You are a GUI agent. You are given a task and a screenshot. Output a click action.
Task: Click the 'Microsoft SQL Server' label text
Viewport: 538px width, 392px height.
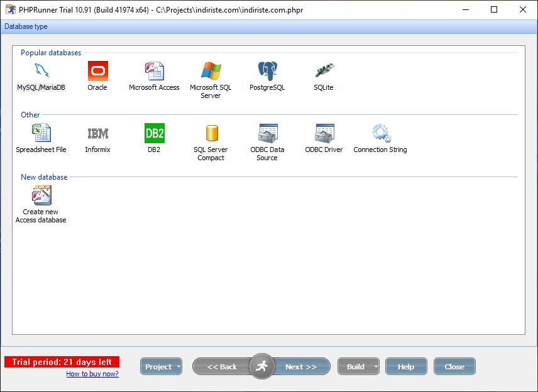coord(211,92)
